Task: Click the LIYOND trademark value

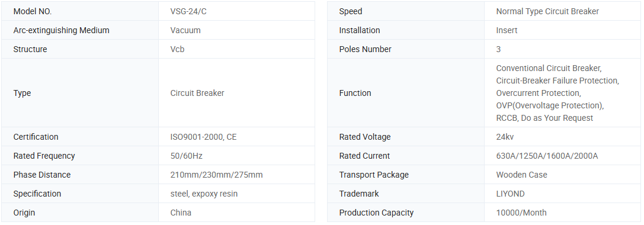Action: click(510, 194)
